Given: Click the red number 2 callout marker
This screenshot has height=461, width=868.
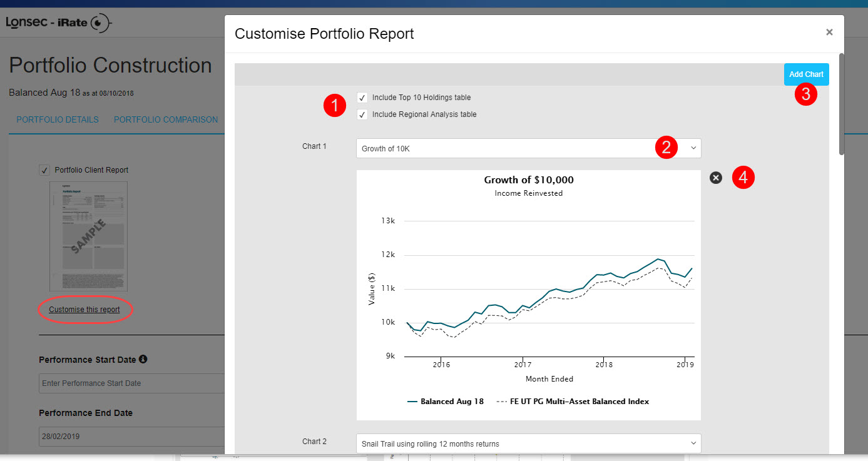Looking at the screenshot, I should (666, 148).
